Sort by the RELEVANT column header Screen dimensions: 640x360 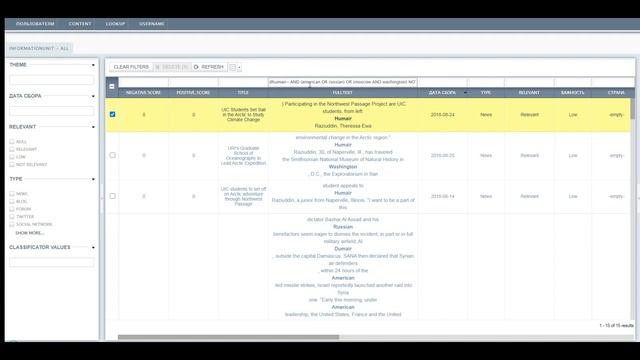[x=529, y=93]
